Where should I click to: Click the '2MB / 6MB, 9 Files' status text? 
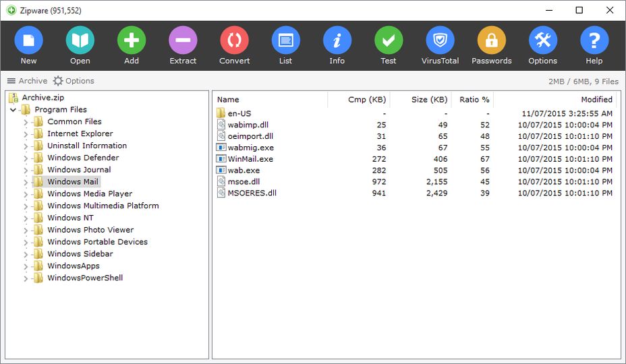click(x=584, y=82)
